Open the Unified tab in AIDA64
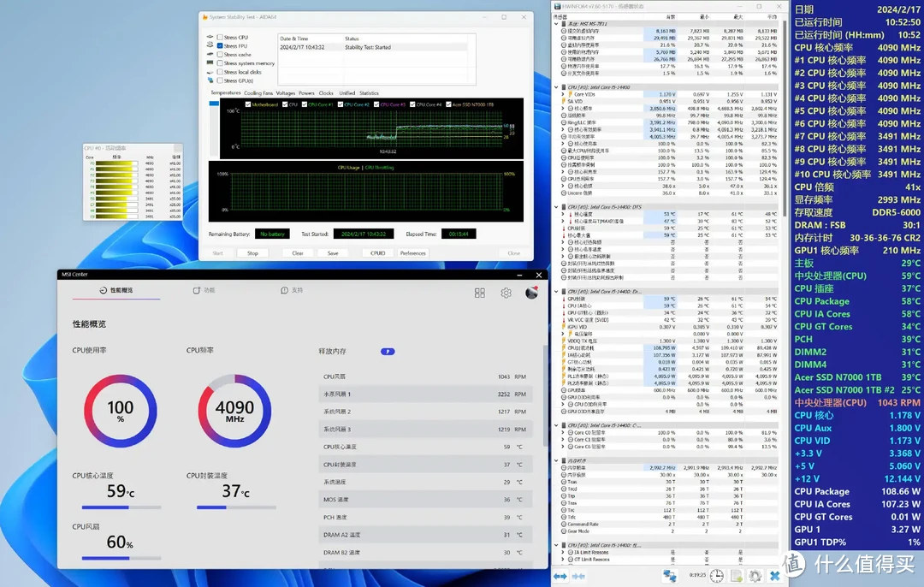 pyautogui.click(x=347, y=93)
